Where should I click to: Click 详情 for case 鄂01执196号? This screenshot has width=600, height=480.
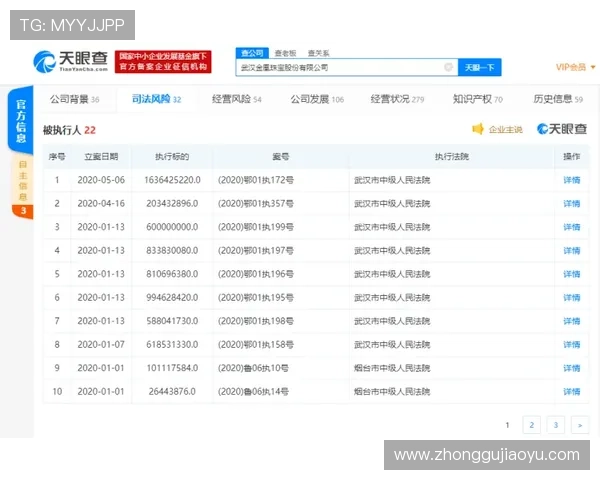572,274
